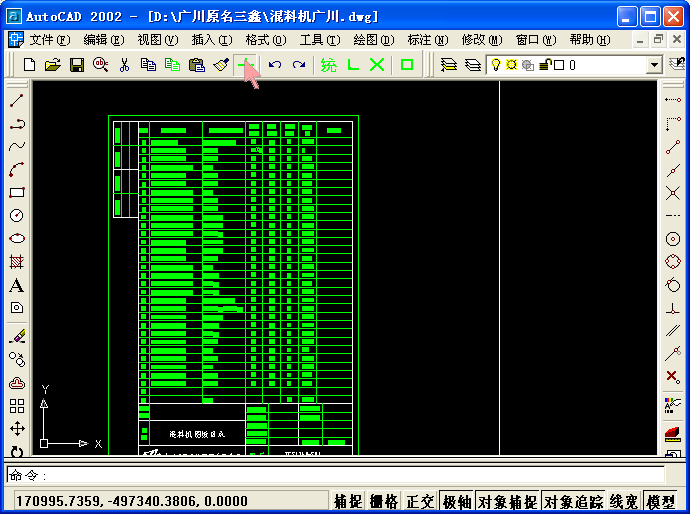Choose the Rectangle draw tool
Image resolution: width=690 pixels, height=514 pixels.
pyautogui.click(x=17, y=192)
